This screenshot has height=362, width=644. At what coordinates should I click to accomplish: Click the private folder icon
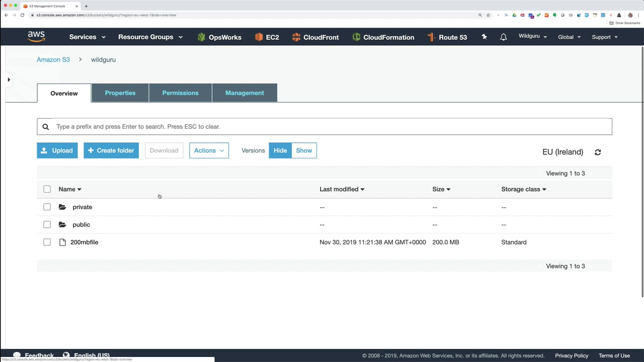62,207
